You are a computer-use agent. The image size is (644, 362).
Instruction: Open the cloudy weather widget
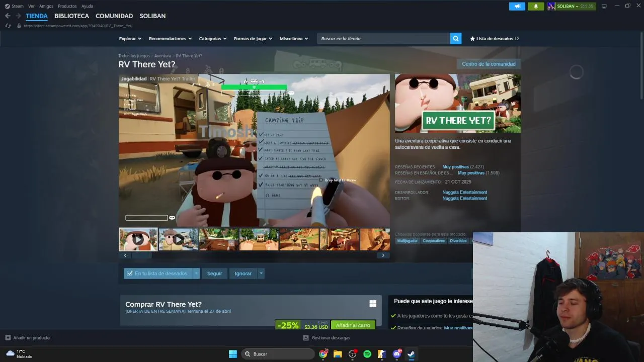pyautogui.click(x=19, y=354)
